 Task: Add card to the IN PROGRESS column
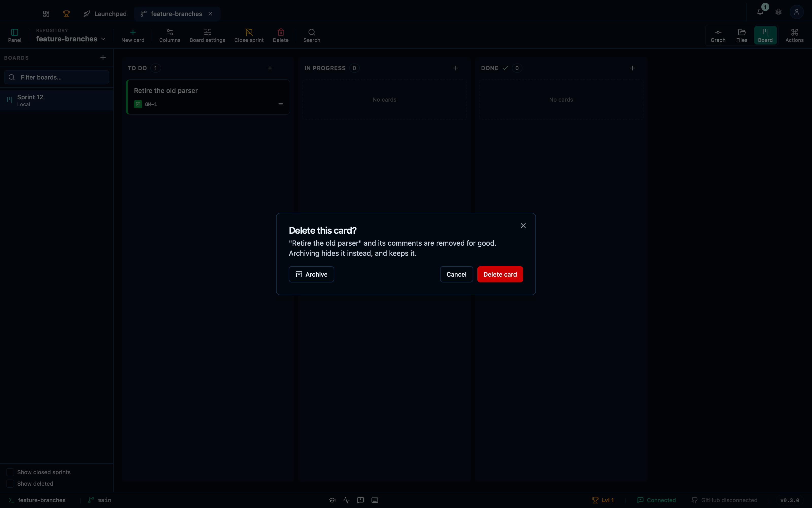click(456, 68)
